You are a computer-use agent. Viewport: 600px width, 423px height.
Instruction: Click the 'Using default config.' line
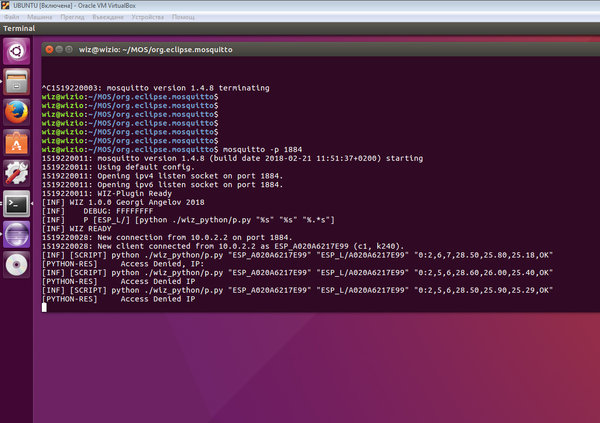[118, 167]
